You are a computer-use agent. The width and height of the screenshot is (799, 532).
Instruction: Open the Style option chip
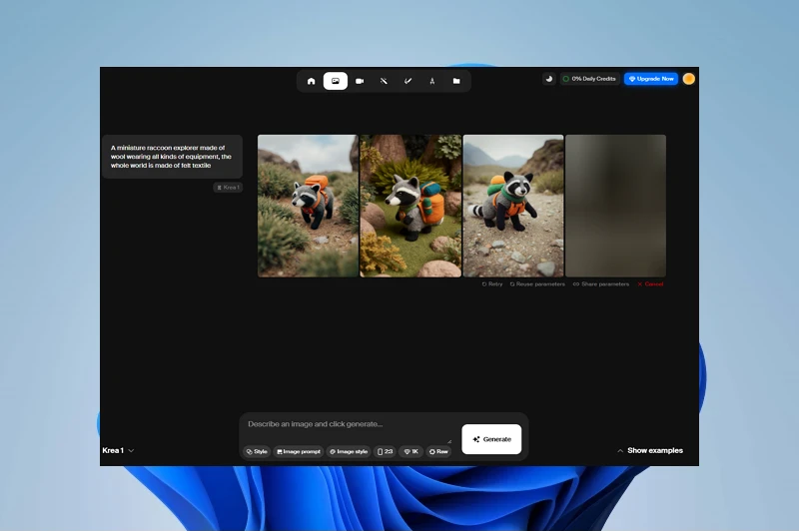(257, 451)
